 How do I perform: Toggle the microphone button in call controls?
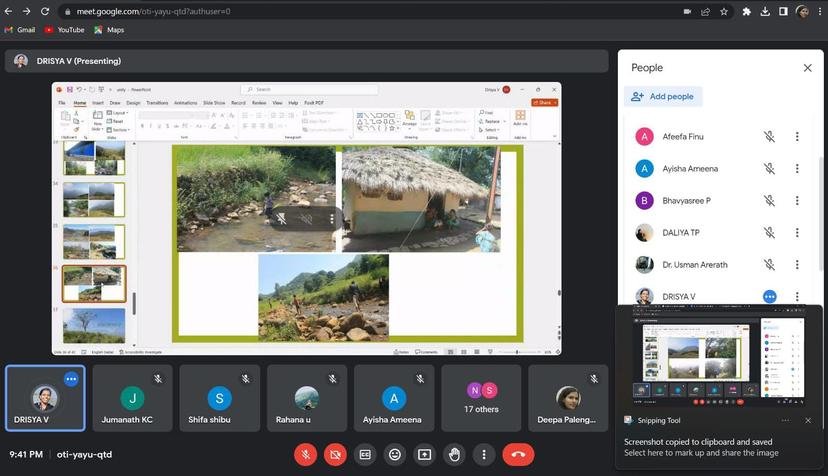click(x=305, y=454)
